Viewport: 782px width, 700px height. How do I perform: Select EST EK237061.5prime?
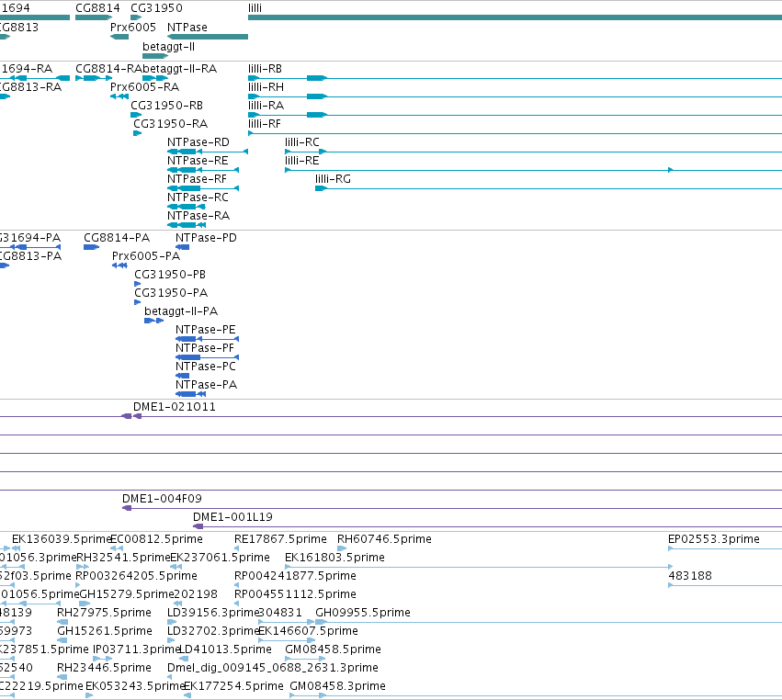(x=220, y=558)
